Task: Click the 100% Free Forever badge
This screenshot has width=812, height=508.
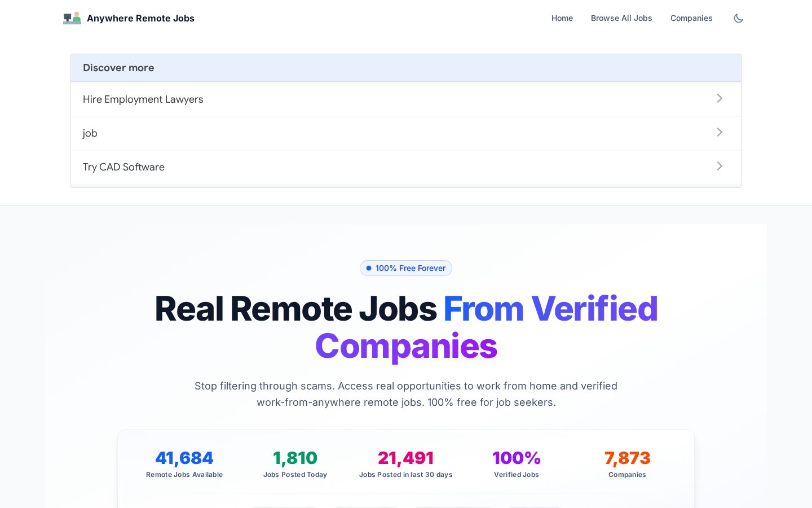Action: (406, 268)
